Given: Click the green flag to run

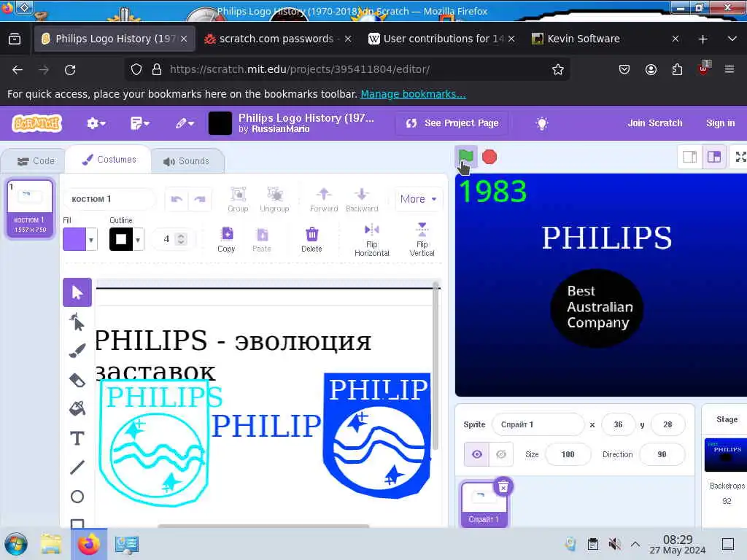Looking at the screenshot, I should click(x=465, y=157).
